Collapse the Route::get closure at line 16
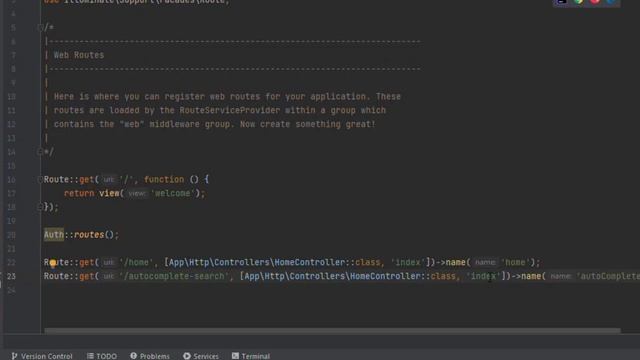The width and height of the screenshot is (640, 360). [x=40, y=179]
